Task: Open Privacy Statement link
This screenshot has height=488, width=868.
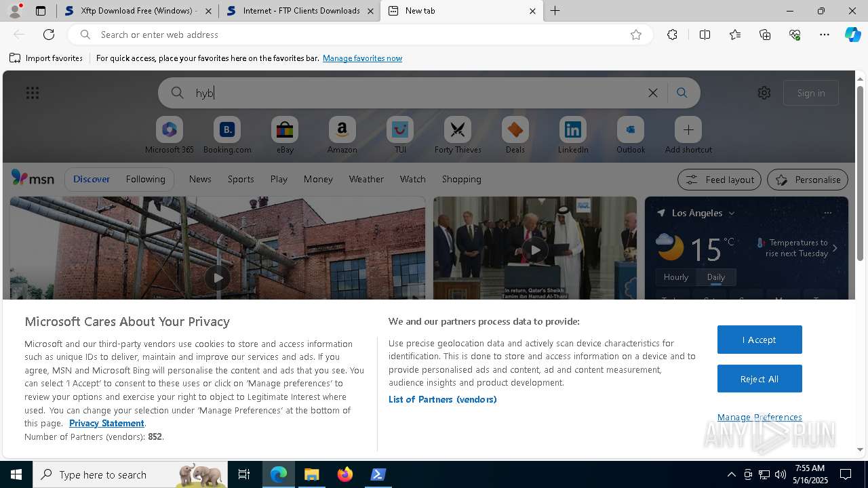Action: [x=106, y=423]
